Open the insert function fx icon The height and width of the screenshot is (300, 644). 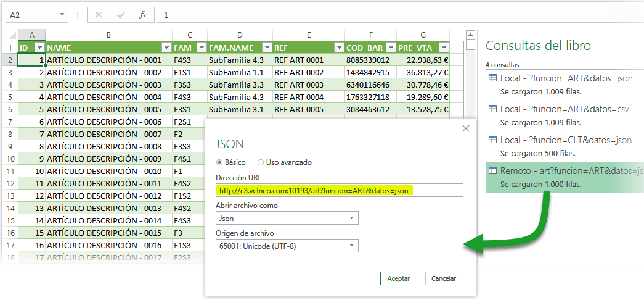143,15
